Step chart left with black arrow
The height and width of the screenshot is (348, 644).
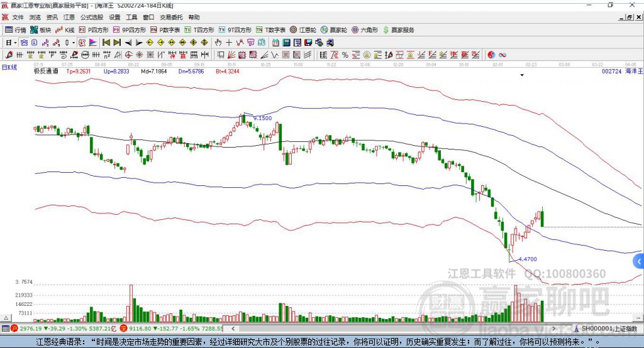[128, 43]
